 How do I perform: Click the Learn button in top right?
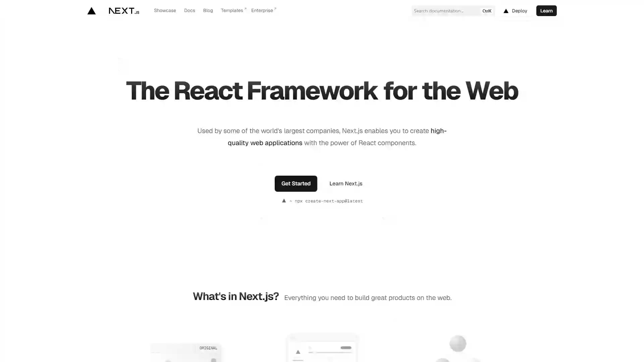[x=546, y=11]
